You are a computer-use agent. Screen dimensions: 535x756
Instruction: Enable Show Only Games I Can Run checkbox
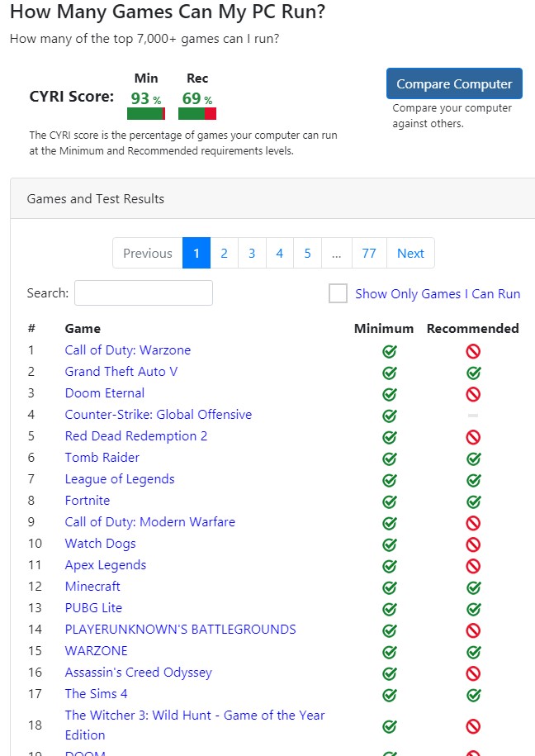[338, 293]
